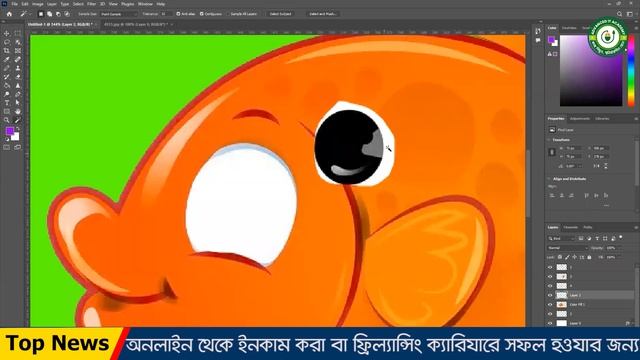
Task: Click Select and Mask button
Action: [x=322, y=14]
